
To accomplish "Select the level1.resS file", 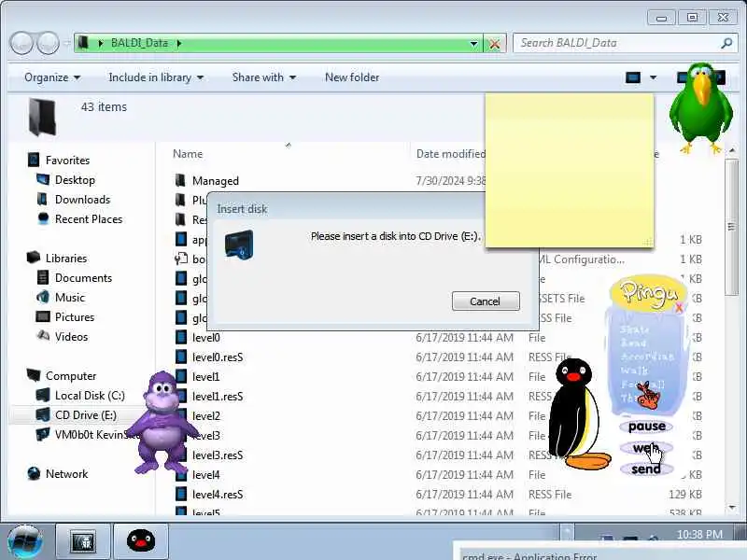I will pyautogui.click(x=218, y=396).
